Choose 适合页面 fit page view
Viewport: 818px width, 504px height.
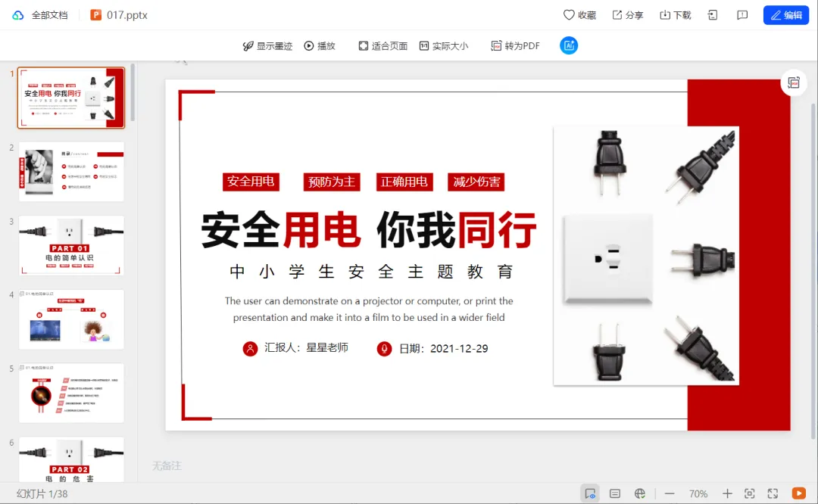(383, 46)
